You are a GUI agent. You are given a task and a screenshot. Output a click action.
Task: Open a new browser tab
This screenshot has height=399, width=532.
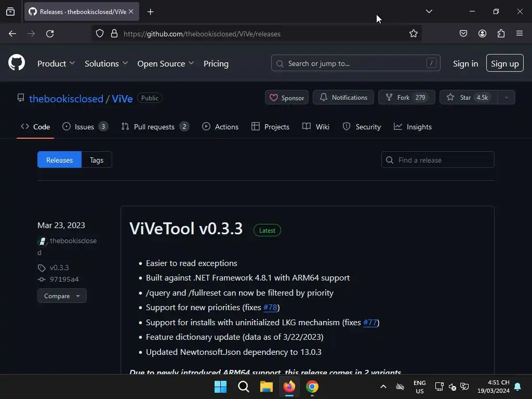tap(151, 12)
